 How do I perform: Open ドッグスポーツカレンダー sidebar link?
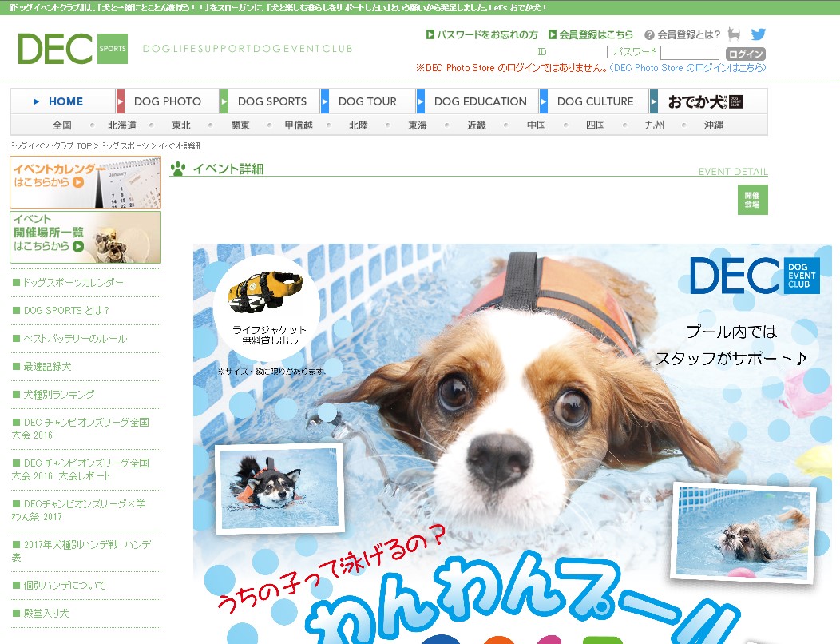73,282
